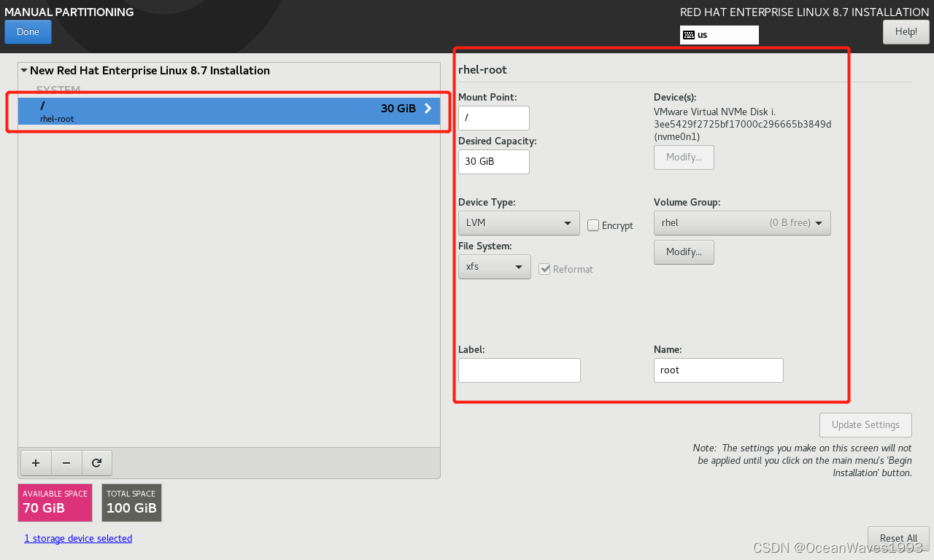Click Modify button under Device(s)
This screenshot has height=560, width=934.
tap(684, 157)
